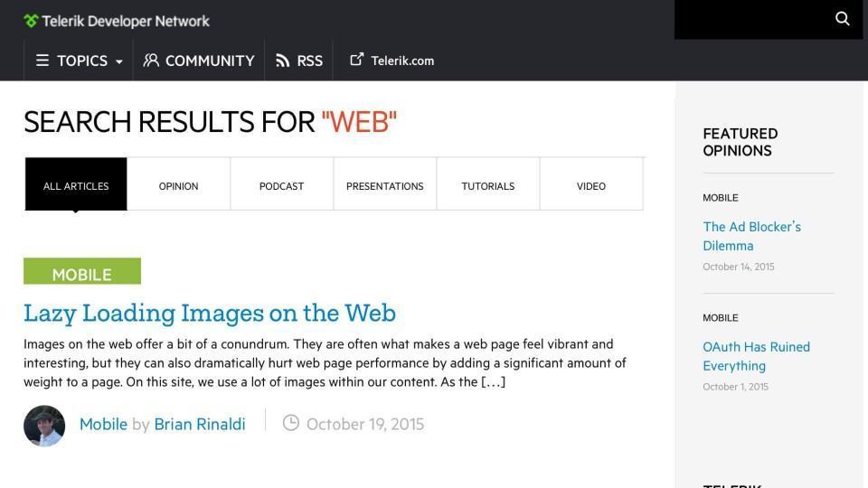Switch to the Opinion tab
Screen dimensions: 868x488
click(178, 186)
